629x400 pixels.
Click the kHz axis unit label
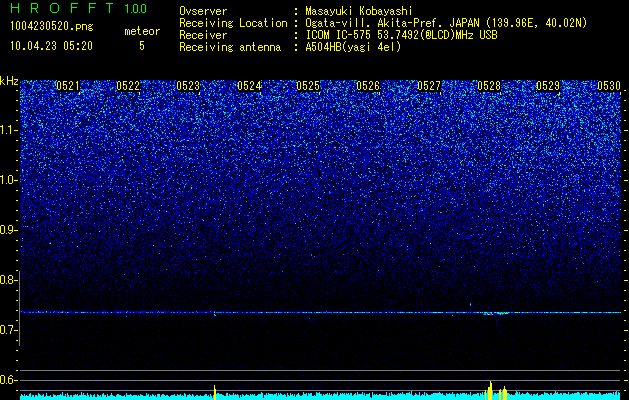pyautogui.click(x=9, y=81)
